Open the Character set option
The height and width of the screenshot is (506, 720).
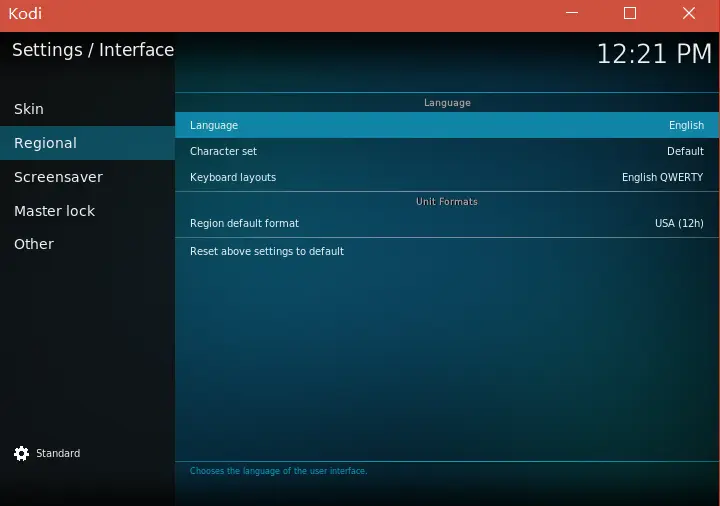(x=223, y=152)
